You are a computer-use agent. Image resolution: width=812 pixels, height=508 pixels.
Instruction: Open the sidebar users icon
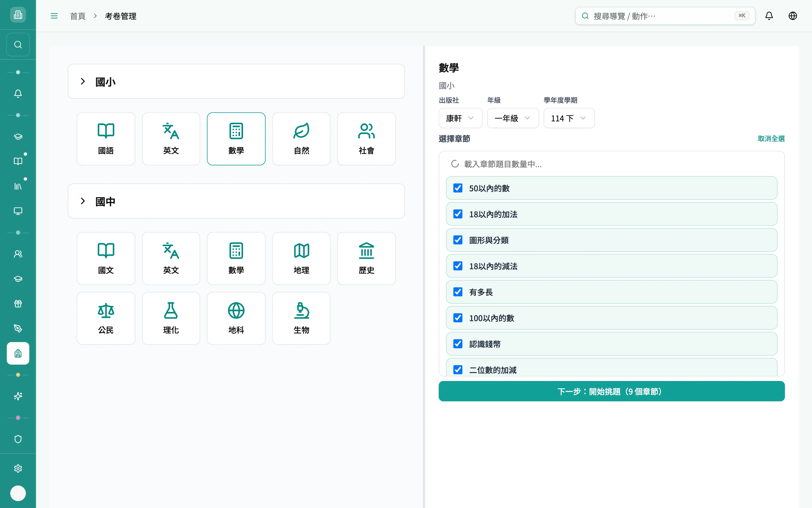(18, 254)
